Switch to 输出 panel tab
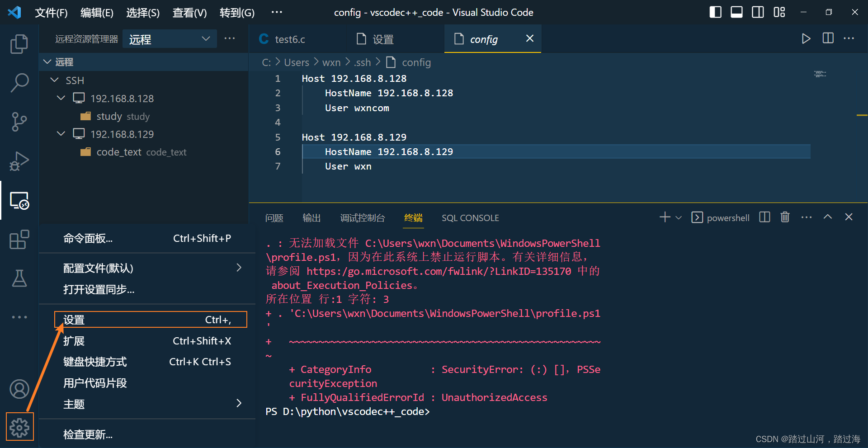The width and height of the screenshot is (868, 448). [311, 218]
